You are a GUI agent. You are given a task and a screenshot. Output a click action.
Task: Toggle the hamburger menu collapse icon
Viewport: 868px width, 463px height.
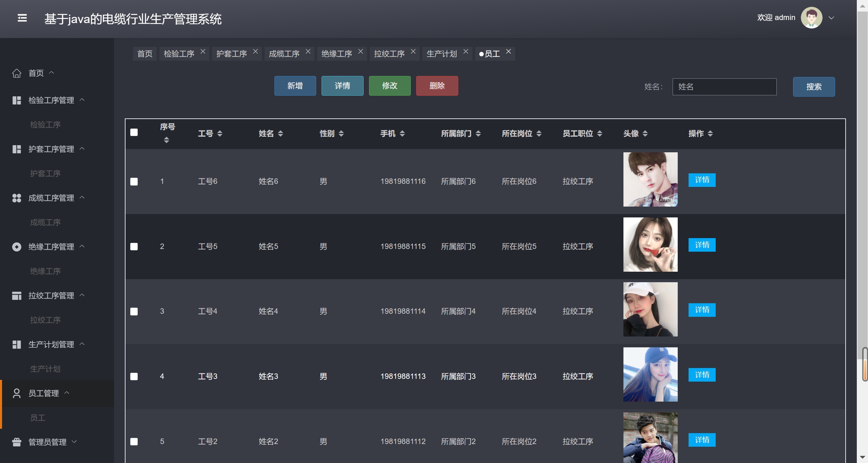click(22, 18)
